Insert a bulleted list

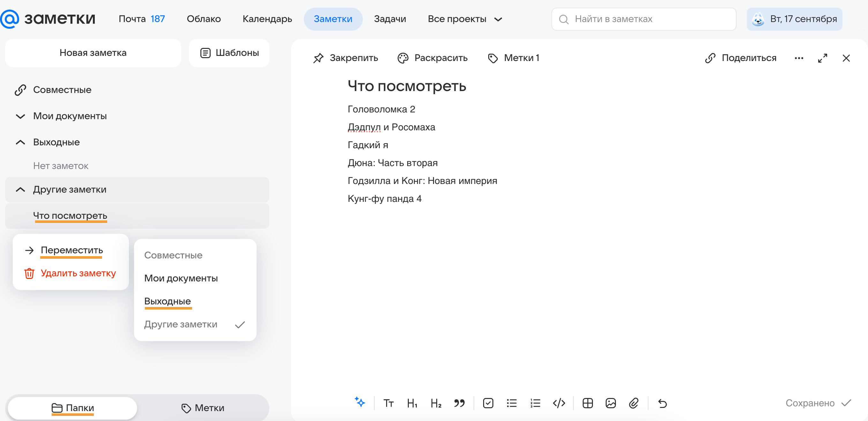(x=512, y=403)
